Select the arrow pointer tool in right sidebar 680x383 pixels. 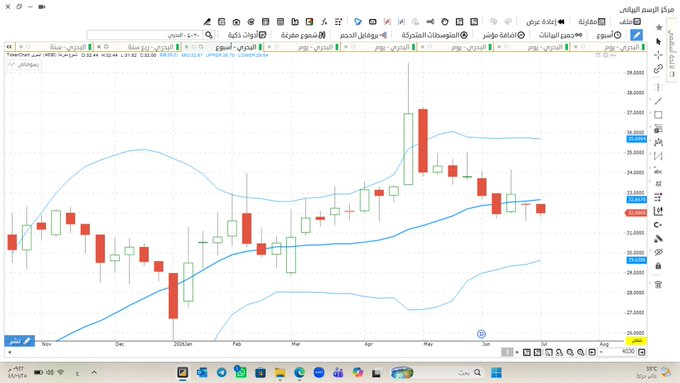659,42
